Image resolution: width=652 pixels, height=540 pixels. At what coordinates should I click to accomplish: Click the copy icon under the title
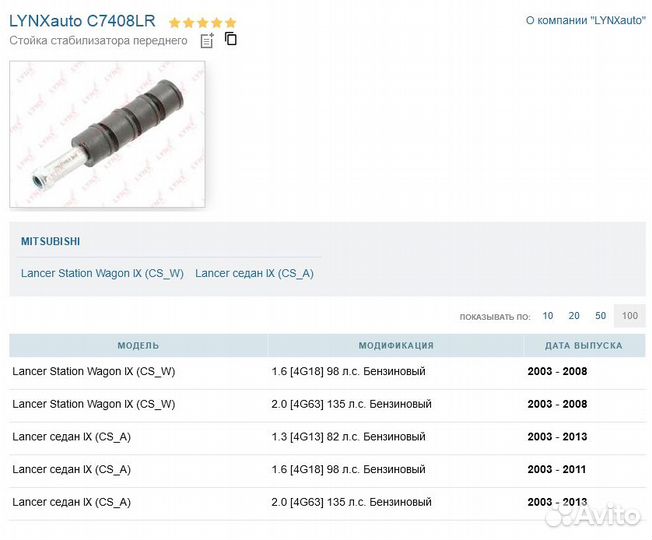[x=231, y=39]
